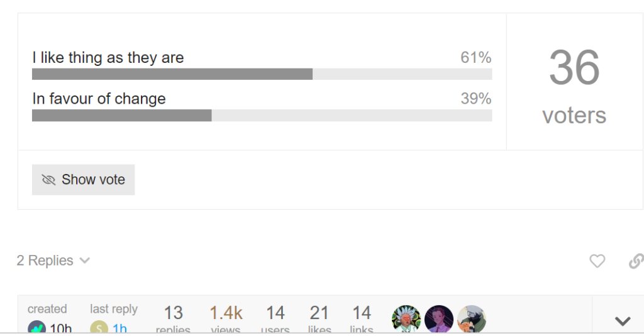Open the Rick-style cartoon participant avatar
This screenshot has height=336, width=644.
click(x=406, y=320)
